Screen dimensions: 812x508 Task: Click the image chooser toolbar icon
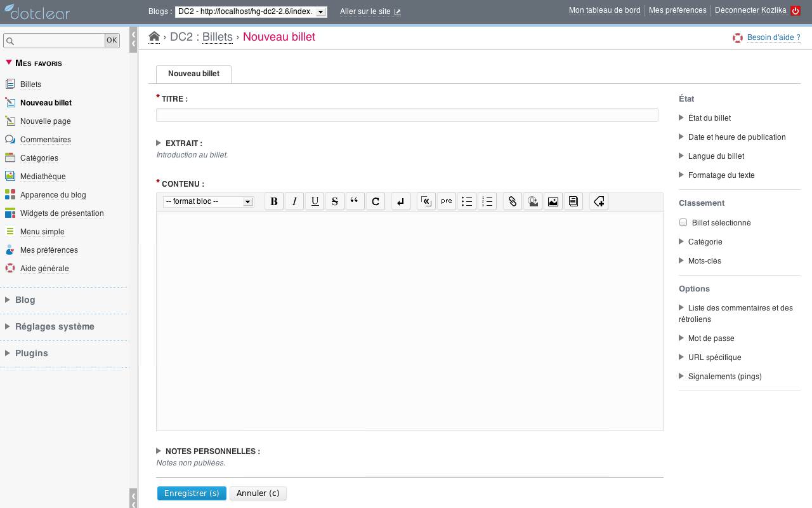click(553, 201)
